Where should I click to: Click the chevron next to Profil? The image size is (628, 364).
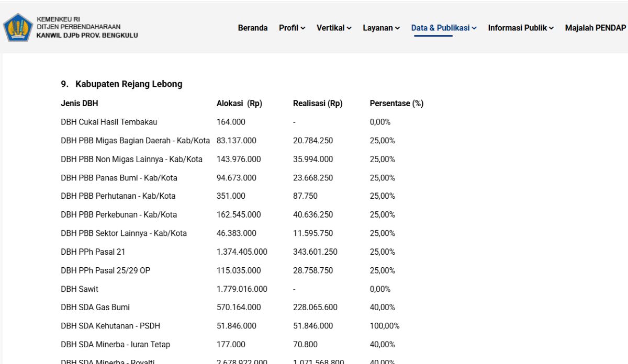click(303, 28)
